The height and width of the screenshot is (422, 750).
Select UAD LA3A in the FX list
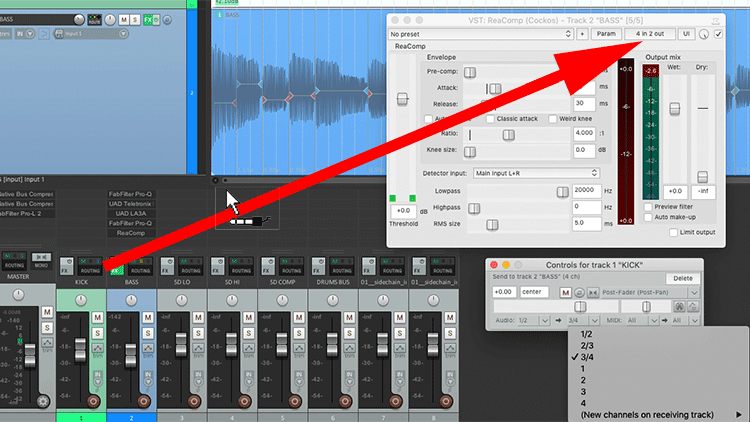coord(131,213)
